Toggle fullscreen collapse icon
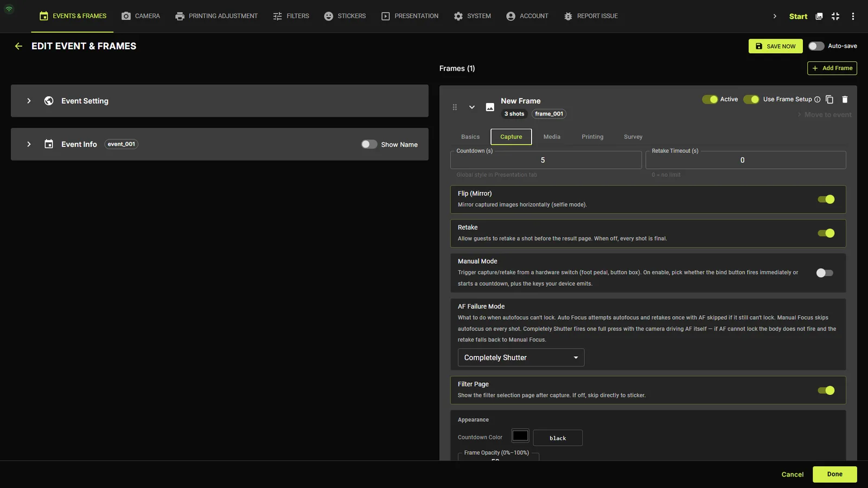868x488 pixels. tap(835, 16)
